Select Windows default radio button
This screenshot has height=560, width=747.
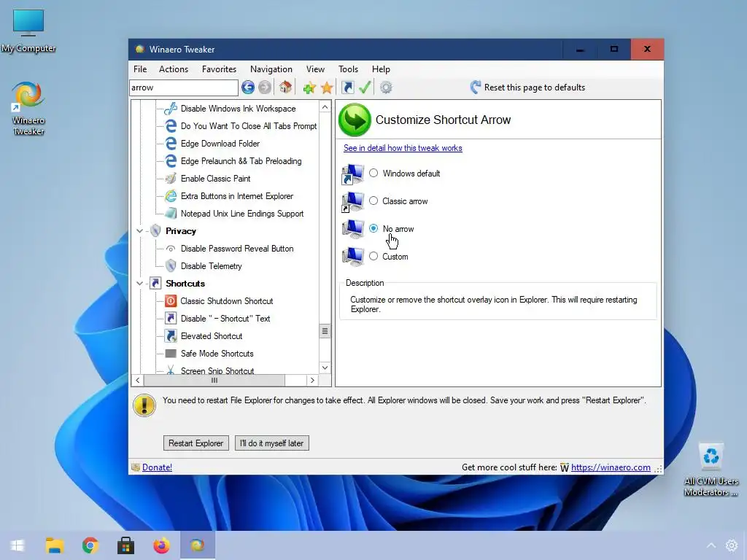[x=373, y=174]
